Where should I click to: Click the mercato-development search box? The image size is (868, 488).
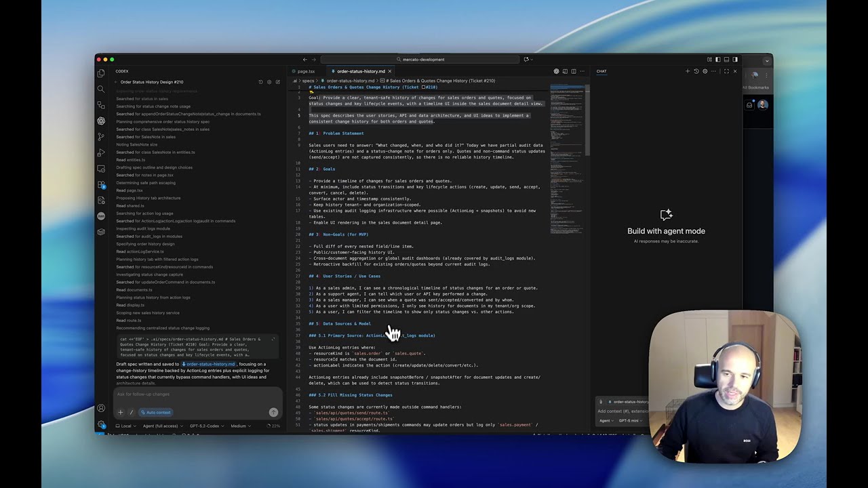pyautogui.click(x=420, y=60)
